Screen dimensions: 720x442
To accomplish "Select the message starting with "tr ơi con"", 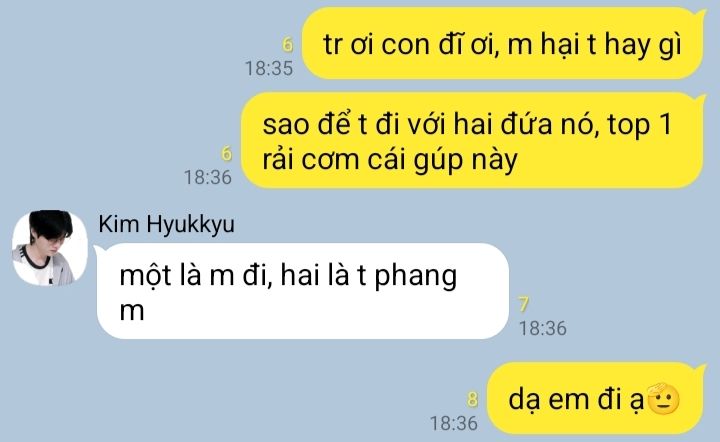I will pos(503,43).
